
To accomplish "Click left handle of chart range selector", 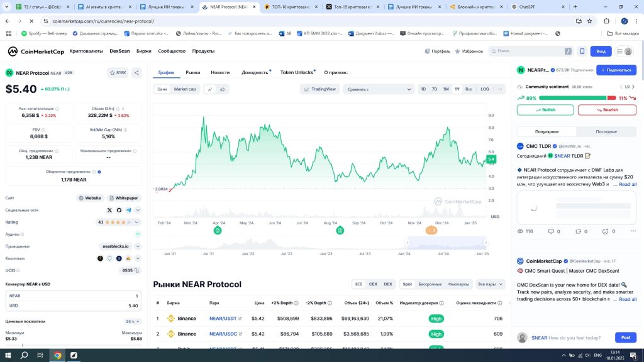I will point(408,243).
